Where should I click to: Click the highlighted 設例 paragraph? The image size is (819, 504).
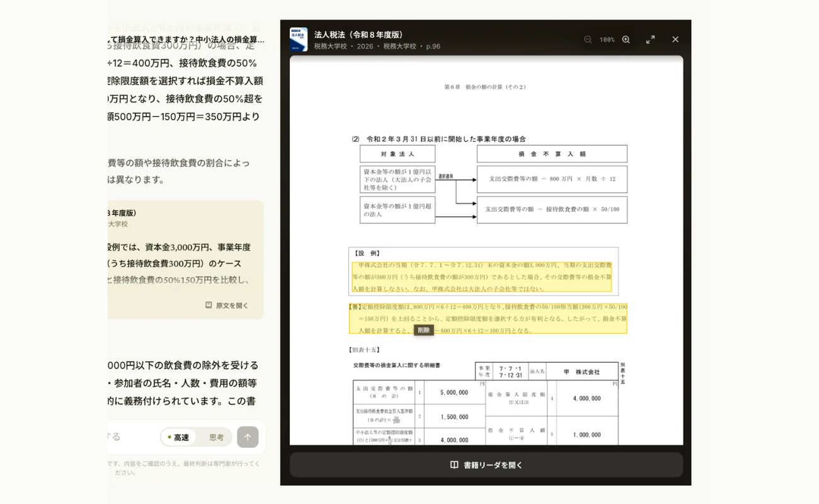(x=482, y=277)
